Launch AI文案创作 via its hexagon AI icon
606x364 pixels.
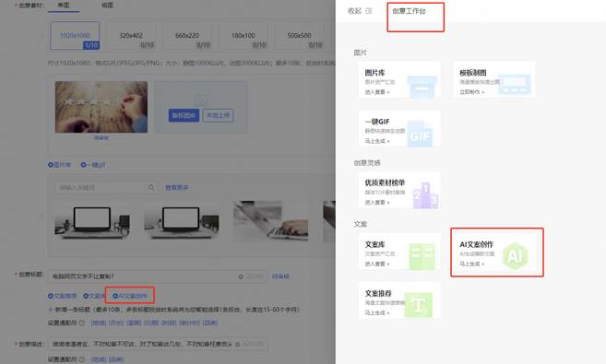click(x=516, y=255)
